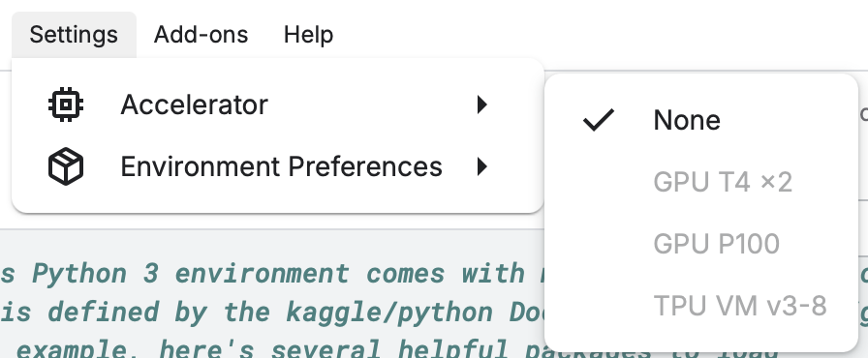Choose the GPU P100 accelerator
This screenshot has height=358, width=868.
coord(701,244)
